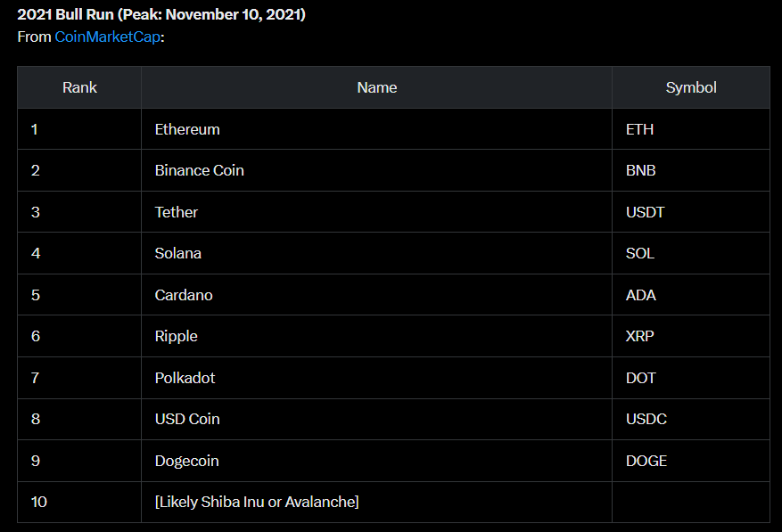Click the Shiba Inu or Avalanche cell
Screen dimensions: 782x532
pyautogui.click(x=257, y=502)
